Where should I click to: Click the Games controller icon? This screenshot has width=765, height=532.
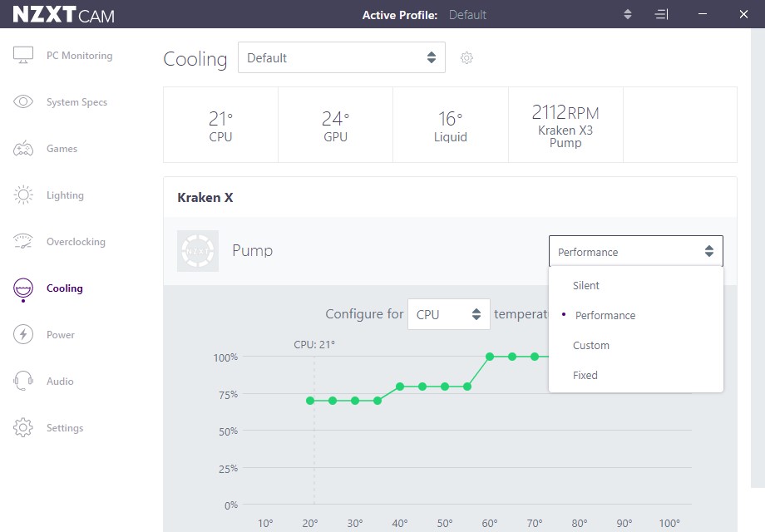(x=23, y=148)
